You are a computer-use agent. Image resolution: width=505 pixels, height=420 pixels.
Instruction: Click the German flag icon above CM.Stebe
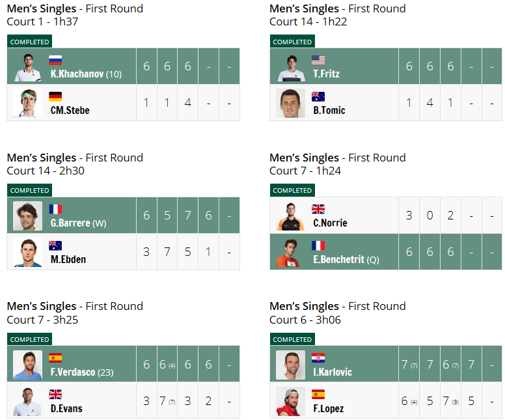[x=55, y=97]
